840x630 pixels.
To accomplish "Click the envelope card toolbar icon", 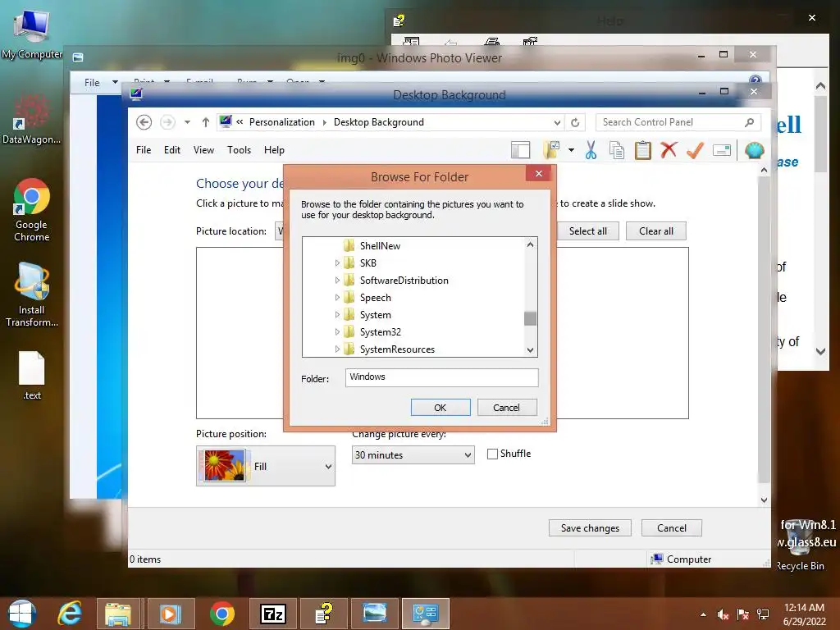I will click(x=722, y=151).
